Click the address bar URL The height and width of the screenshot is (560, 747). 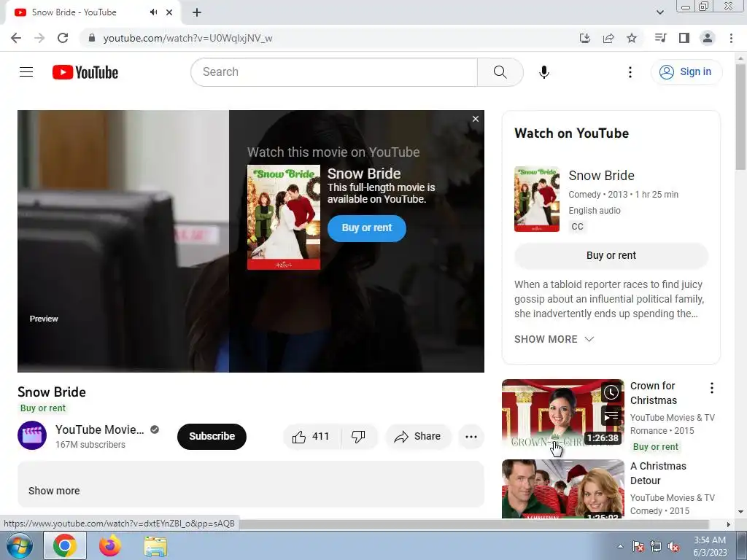pos(187,38)
